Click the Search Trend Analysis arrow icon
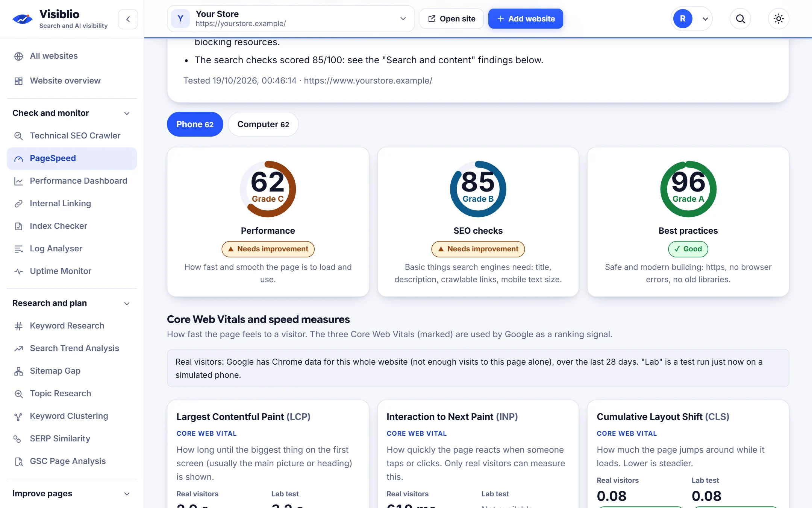 click(18, 348)
